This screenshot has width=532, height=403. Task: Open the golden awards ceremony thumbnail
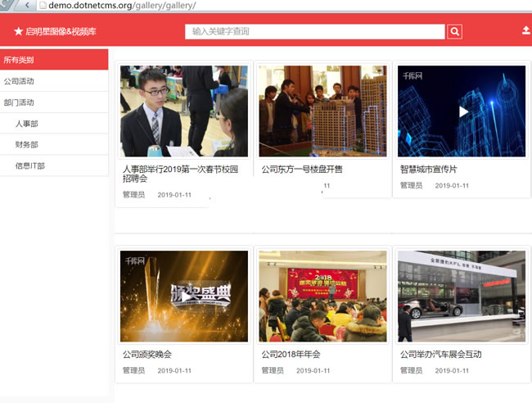click(184, 297)
